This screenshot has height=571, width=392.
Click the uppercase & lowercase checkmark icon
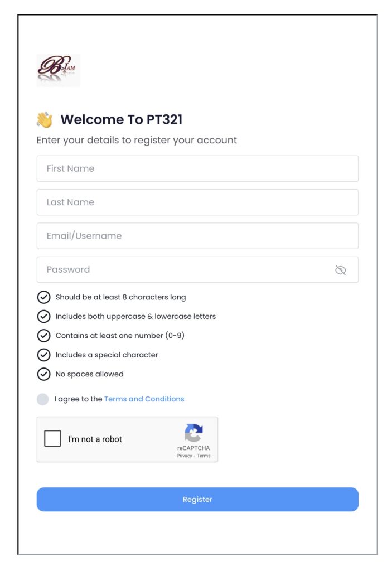(x=43, y=316)
